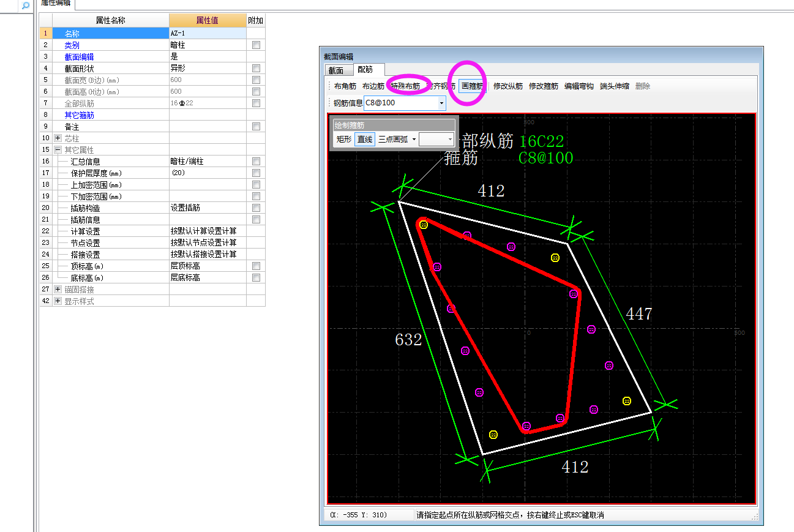Click the 类别 property name
Screen dimensions: 794x532
point(72,45)
